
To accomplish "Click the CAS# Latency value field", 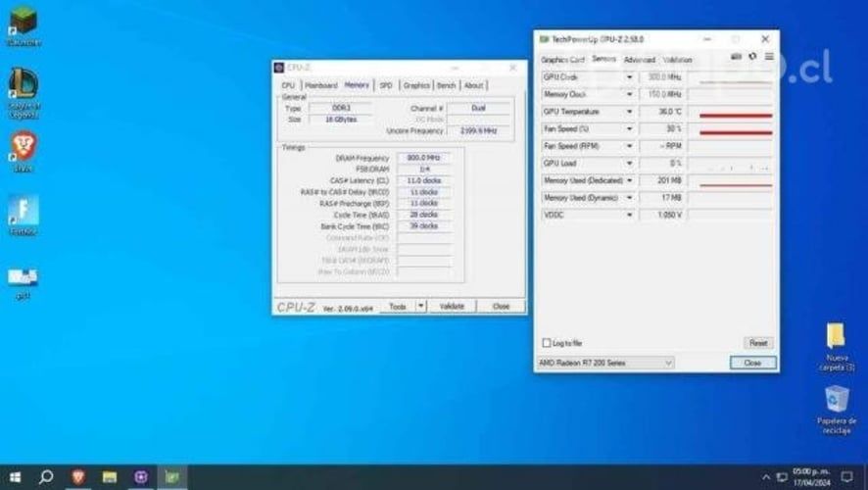I will pos(423,180).
